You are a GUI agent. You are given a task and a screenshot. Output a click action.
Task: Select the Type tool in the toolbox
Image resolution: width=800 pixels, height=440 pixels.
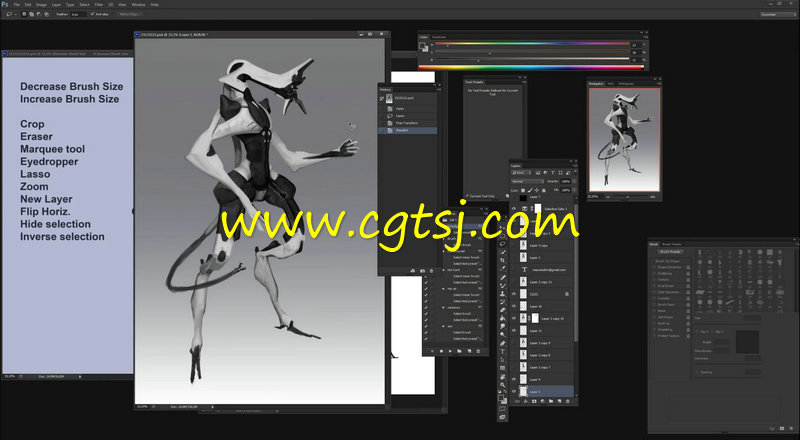(x=503, y=351)
